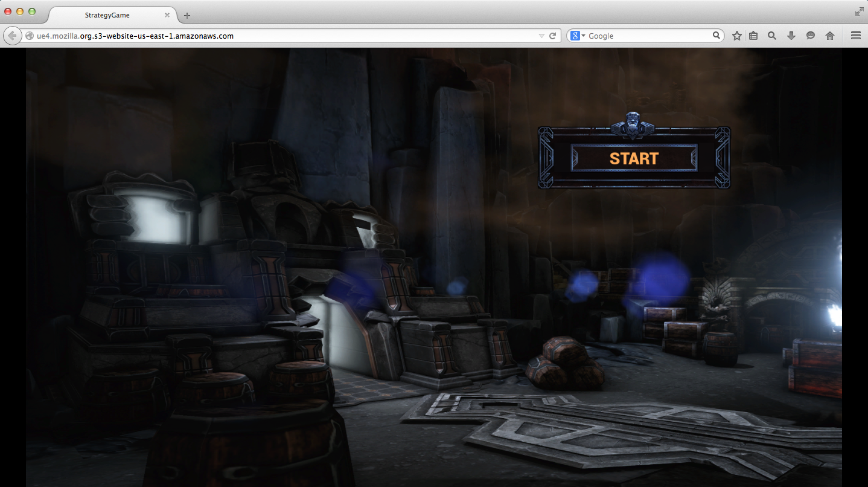Image resolution: width=868 pixels, height=487 pixels.
Task: Click the magnifier icon in the toolbar
Action: coord(772,36)
